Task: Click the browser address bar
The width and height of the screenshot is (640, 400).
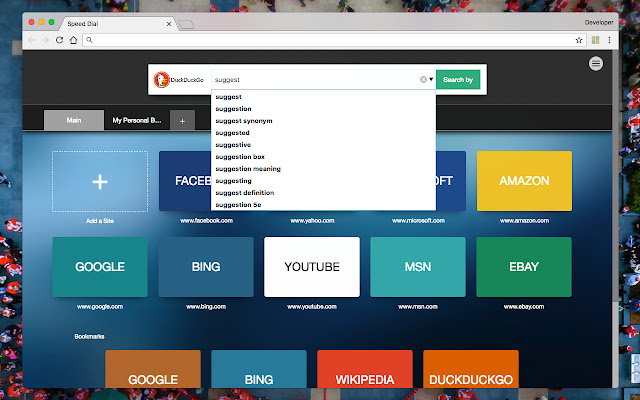Action: point(334,40)
